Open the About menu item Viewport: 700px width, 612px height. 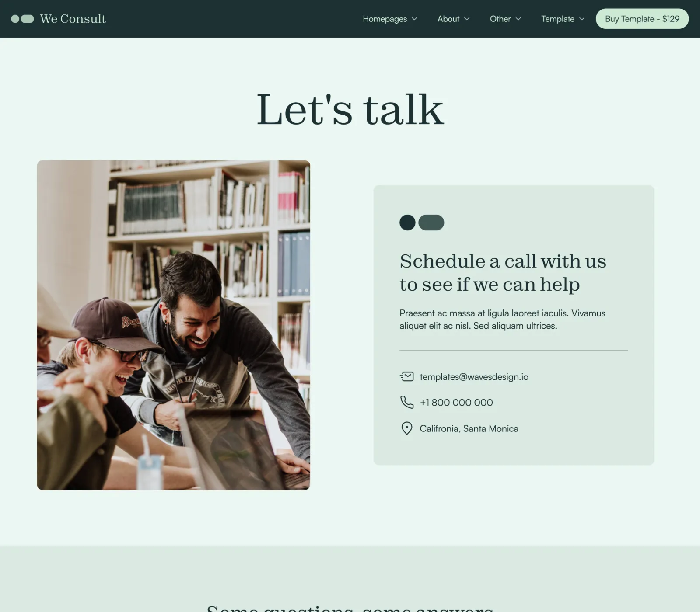[448, 19]
